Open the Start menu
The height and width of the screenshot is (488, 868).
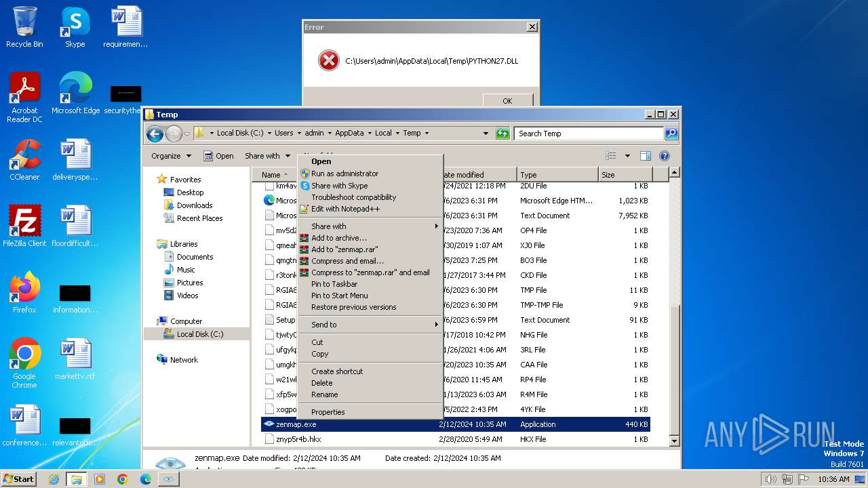point(19,479)
